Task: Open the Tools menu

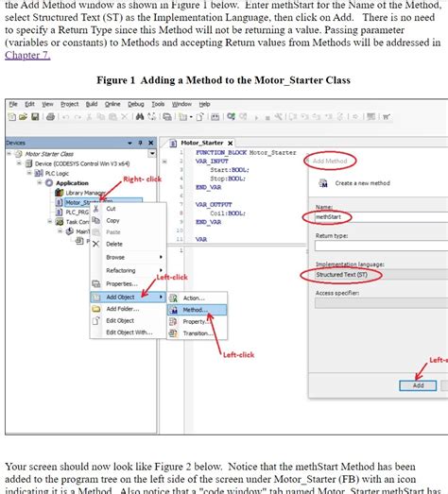Action: click(x=158, y=104)
